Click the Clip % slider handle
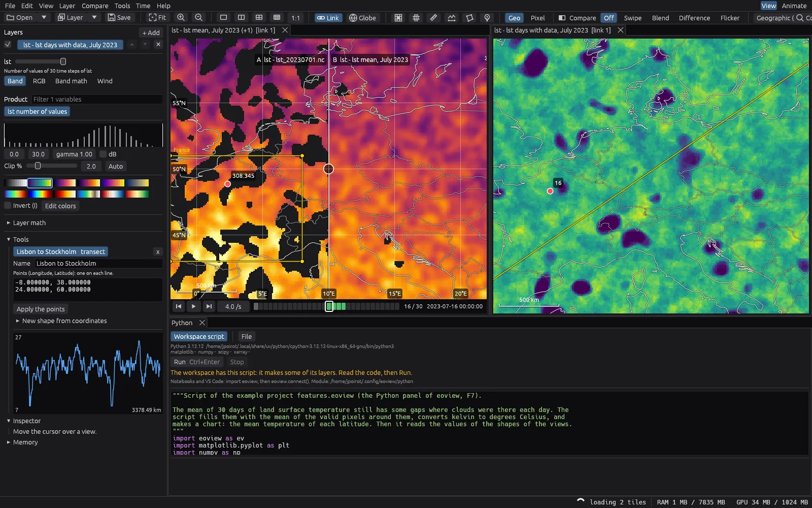Viewport: 812px width, 508px height. (38, 166)
